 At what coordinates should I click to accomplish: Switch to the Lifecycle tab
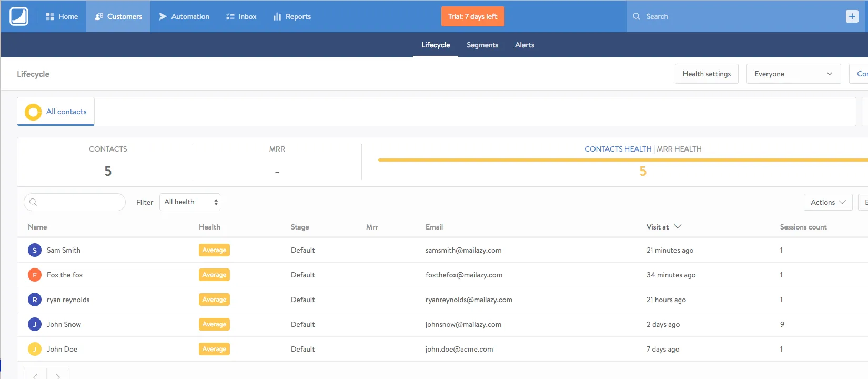click(x=436, y=45)
